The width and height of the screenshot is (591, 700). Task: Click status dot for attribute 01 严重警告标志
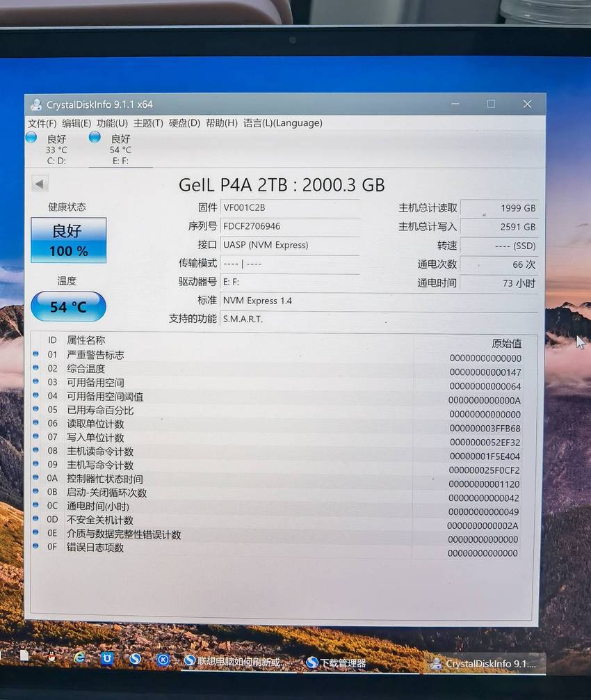(x=35, y=354)
